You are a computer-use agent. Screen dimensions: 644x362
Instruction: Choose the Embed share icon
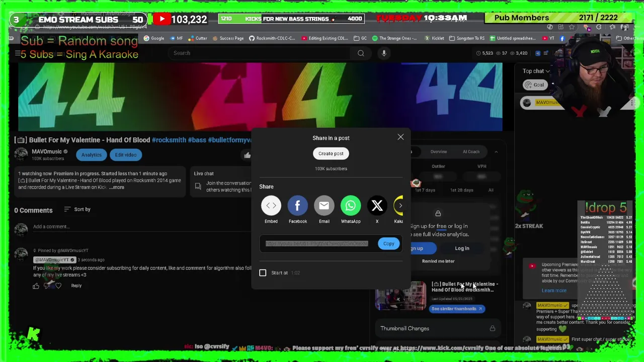[x=271, y=206]
